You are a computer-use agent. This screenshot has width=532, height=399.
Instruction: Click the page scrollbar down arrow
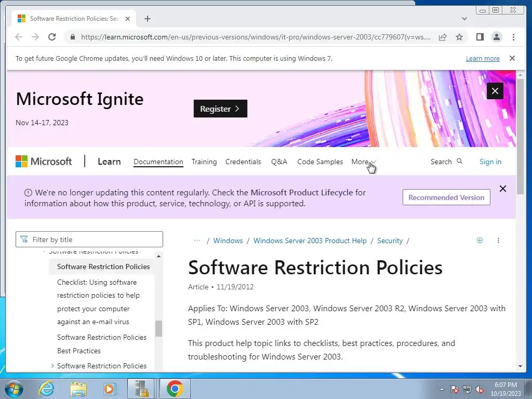[520, 366]
